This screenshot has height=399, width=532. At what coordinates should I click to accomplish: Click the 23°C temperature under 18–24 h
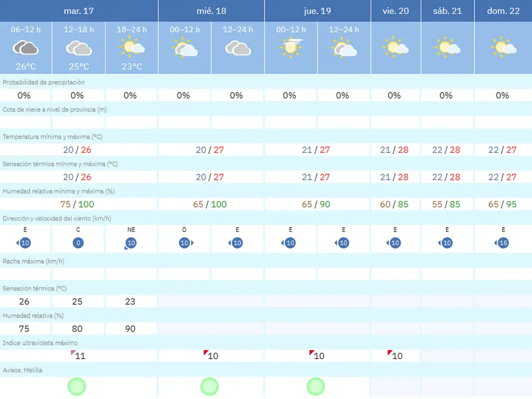pyautogui.click(x=132, y=66)
